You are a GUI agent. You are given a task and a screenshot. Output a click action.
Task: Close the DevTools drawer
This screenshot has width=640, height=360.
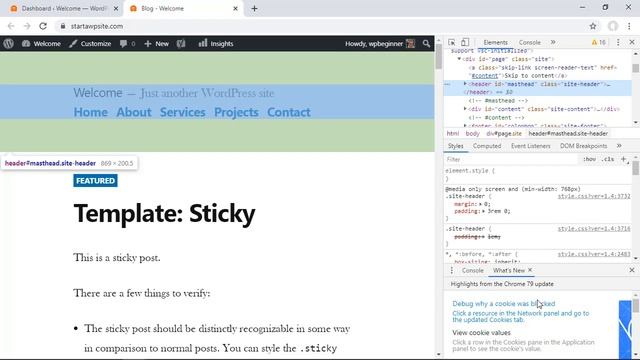coord(632,270)
